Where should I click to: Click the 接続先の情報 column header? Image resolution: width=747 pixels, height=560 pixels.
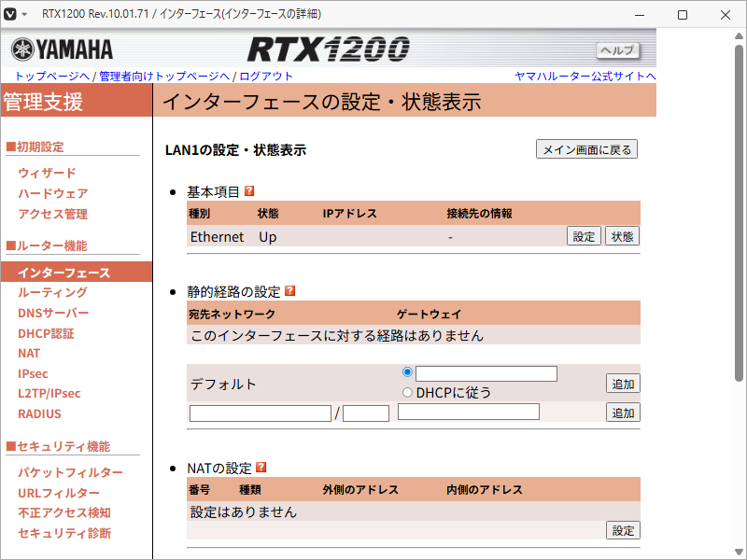pos(479,214)
